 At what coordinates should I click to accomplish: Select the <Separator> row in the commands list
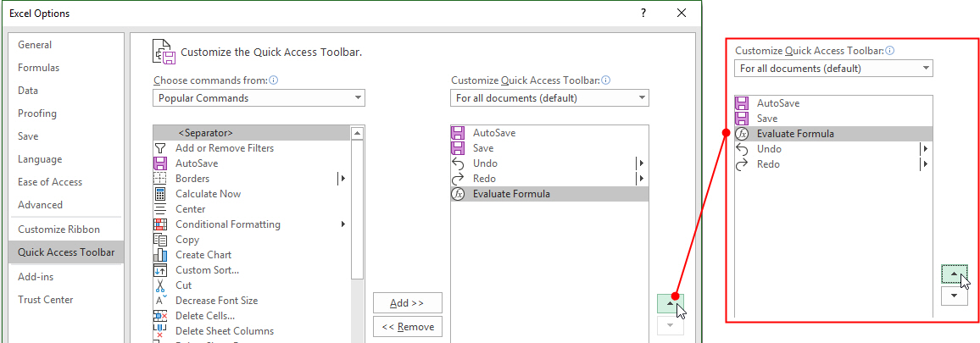[x=252, y=132]
